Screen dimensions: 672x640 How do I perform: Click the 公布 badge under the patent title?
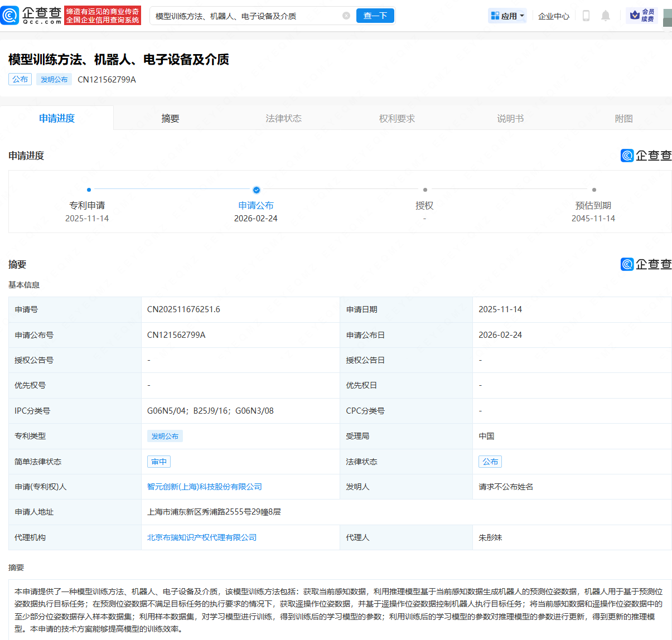click(20, 79)
